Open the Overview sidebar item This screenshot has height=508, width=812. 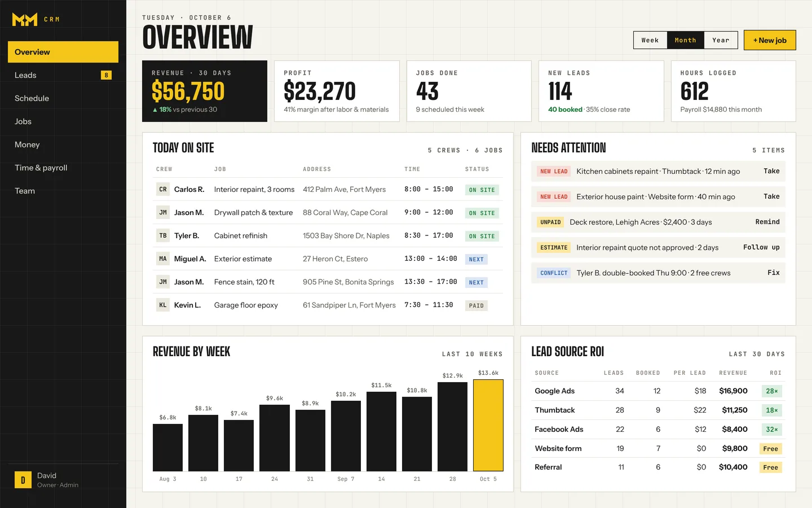pos(63,52)
